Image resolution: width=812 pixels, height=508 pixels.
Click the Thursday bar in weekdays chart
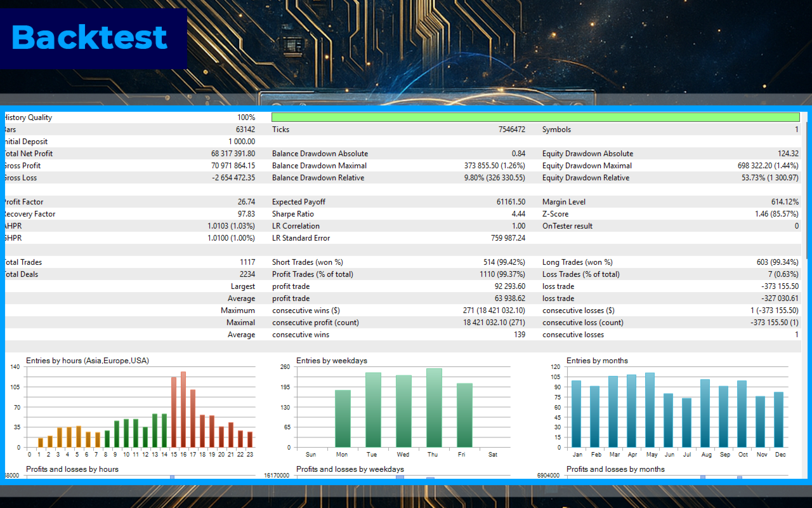434,408
